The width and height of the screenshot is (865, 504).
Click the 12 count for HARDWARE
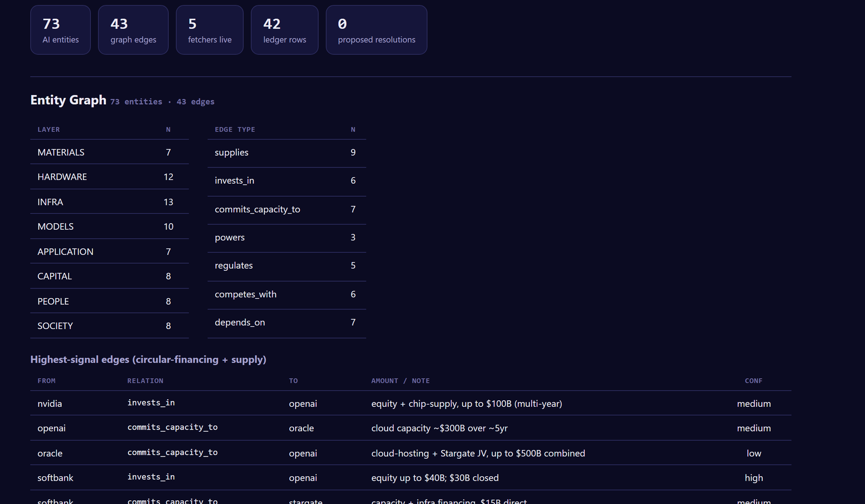tap(168, 177)
